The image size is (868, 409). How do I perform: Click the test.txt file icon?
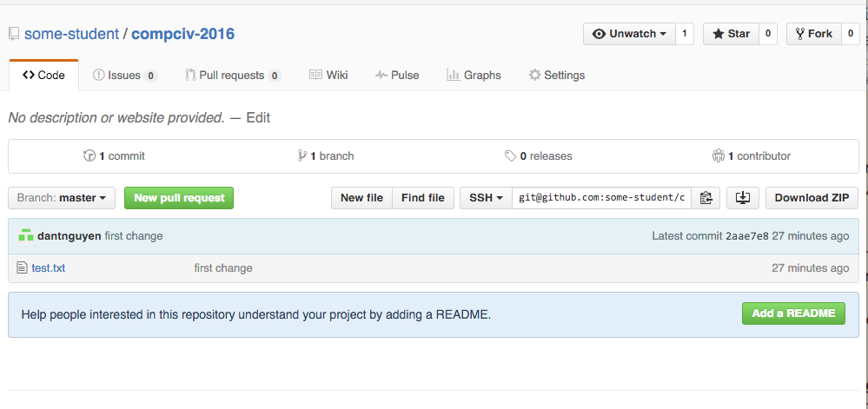pos(22,268)
